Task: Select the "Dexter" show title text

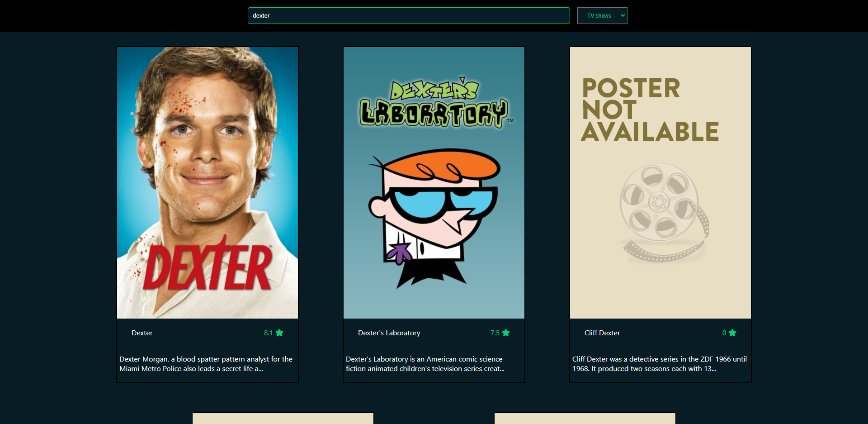Action: pyautogui.click(x=142, y=333)
